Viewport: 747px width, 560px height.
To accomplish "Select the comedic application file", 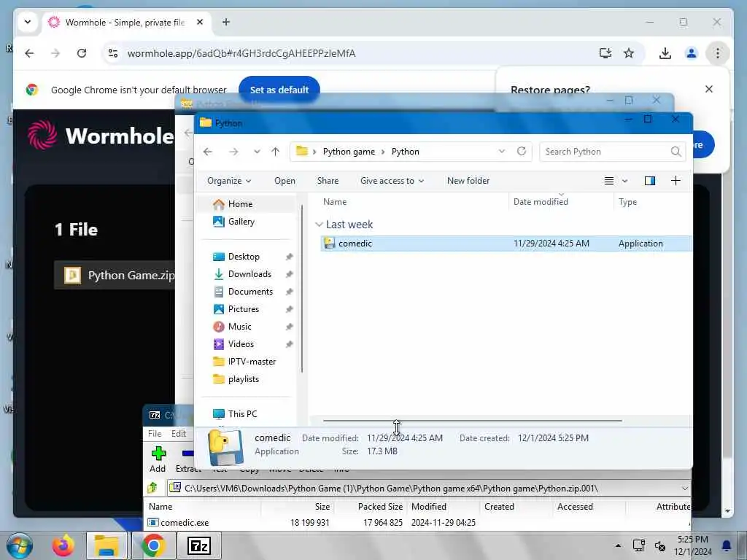I will (x=506, y=244).
